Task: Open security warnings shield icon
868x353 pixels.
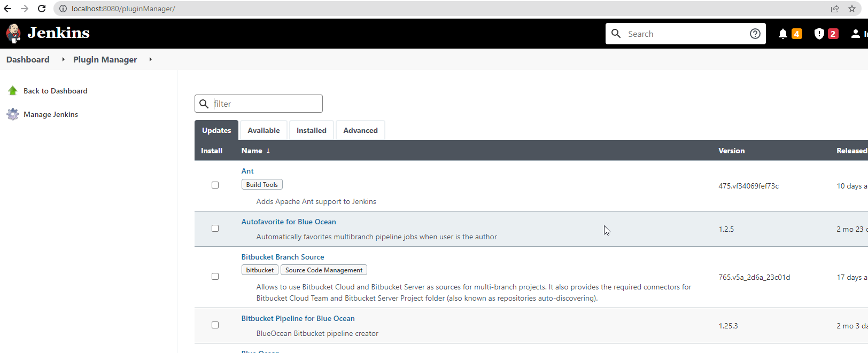Action: (819, 34)
